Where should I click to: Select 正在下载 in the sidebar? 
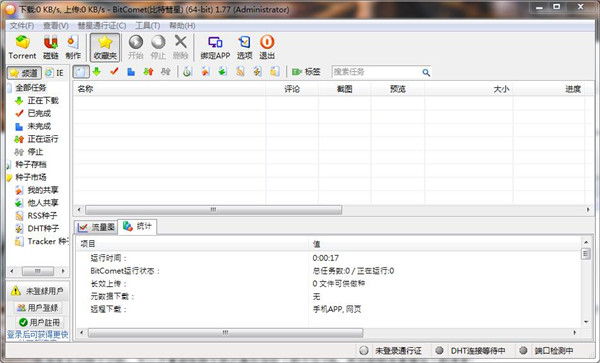(43, 101)
